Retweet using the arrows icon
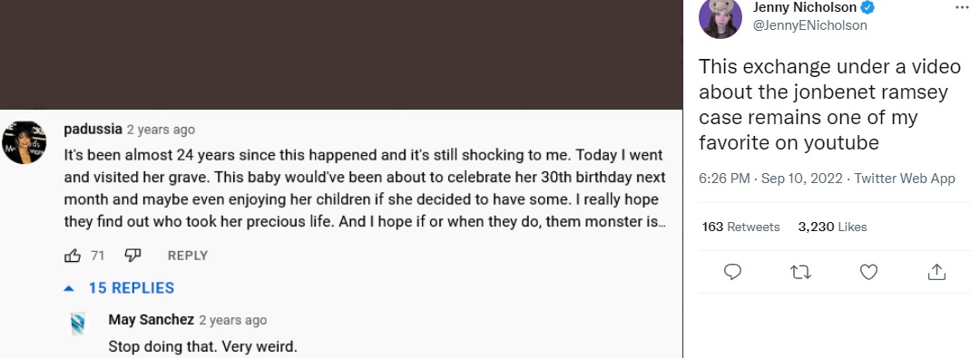 tap(800, 273)
